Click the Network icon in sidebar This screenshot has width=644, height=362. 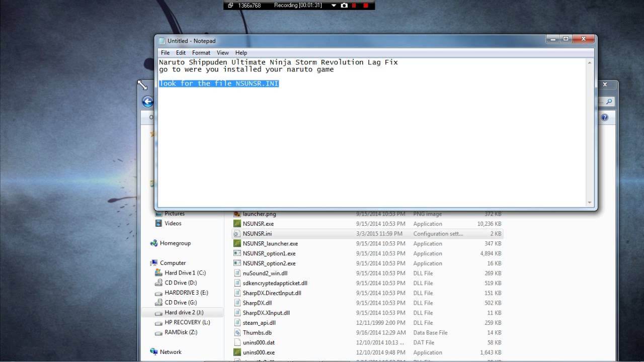154,352
